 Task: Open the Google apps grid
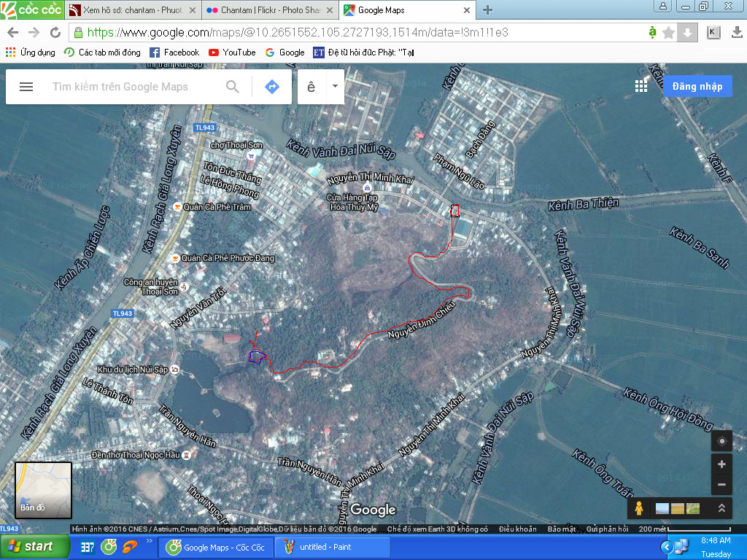tap(640, 86)
